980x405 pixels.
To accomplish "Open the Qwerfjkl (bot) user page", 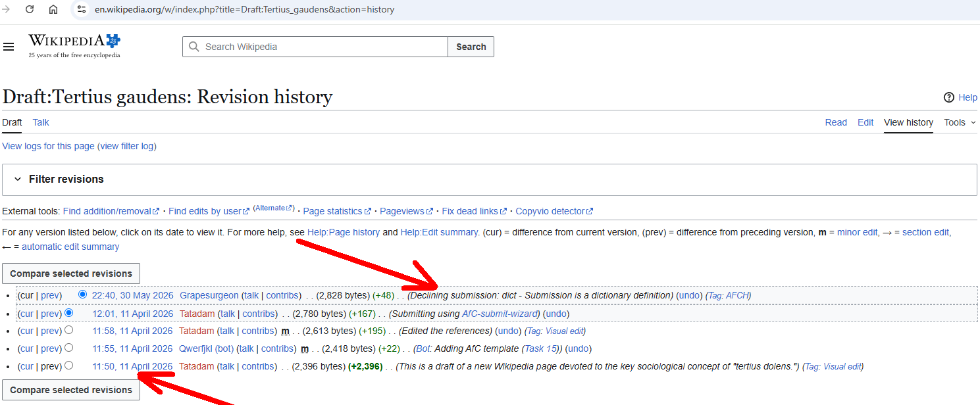I will coord(206,348).
